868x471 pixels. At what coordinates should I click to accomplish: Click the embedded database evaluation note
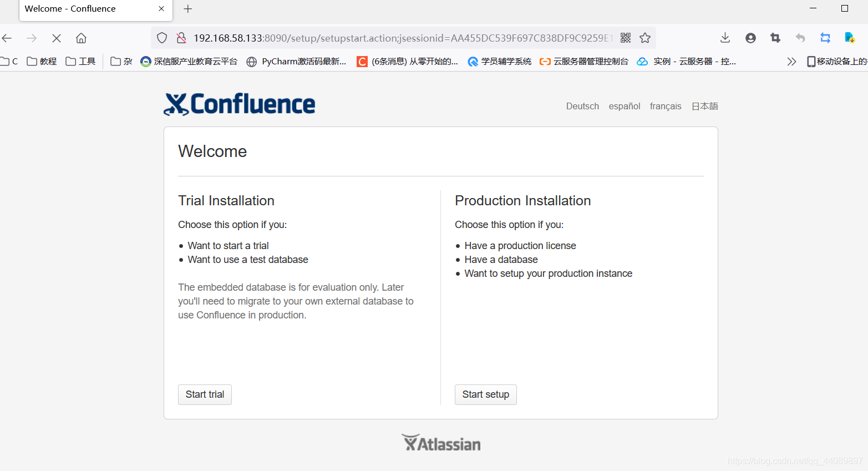(x=296, y=301)
